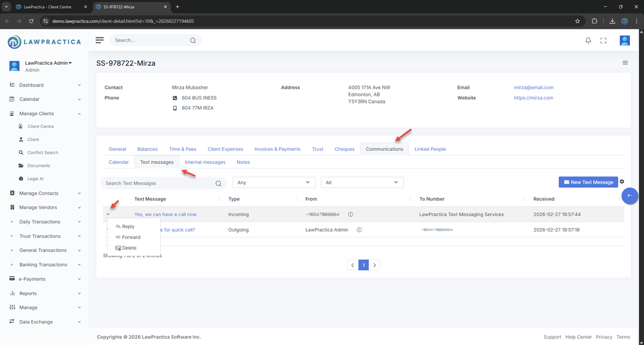Open the "All" filter dropdown
The width and height of the screenshot is (644, 345).
362,182
